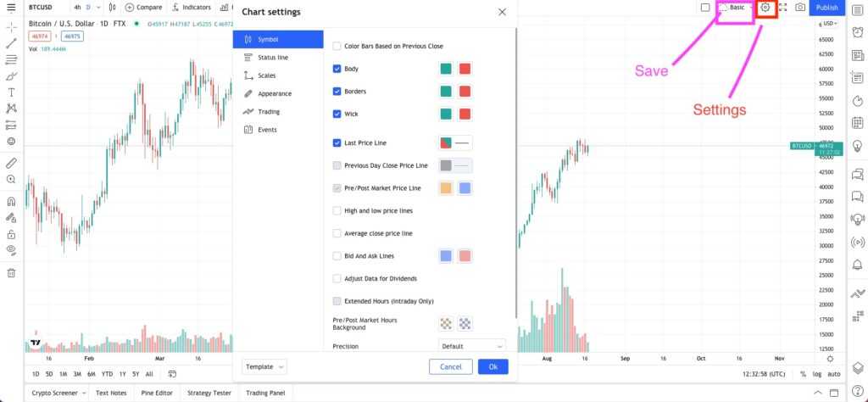Select the 5Y time range

[136, 374]
